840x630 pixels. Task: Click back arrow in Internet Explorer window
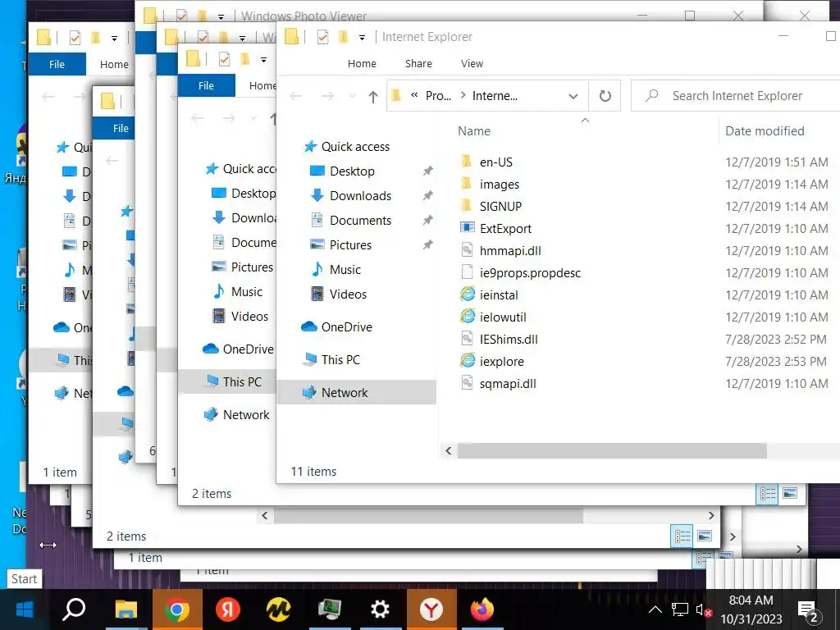[295, 97]
